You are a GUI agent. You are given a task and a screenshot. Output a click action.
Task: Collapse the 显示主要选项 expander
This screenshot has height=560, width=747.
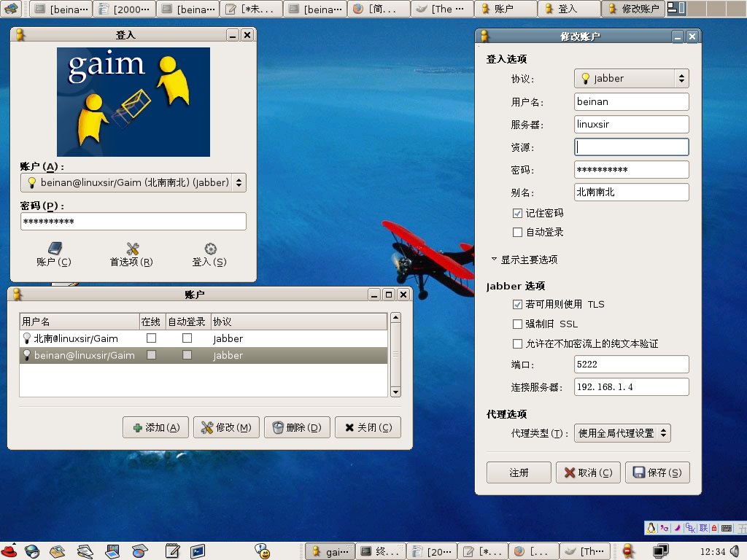(x=494, y=260)
